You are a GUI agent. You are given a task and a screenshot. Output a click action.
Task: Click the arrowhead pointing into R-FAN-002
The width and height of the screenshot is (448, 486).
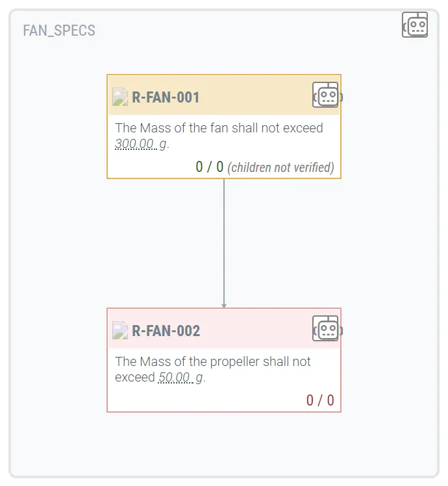click(224, 305)
